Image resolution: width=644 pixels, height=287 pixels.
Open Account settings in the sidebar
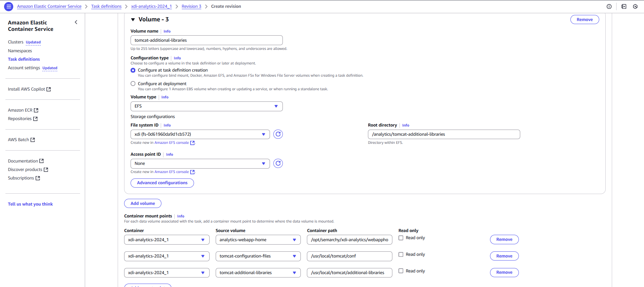24,68
